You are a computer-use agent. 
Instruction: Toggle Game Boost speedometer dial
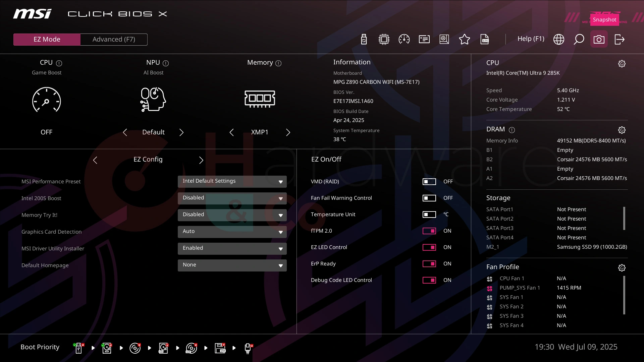(46, 100)
